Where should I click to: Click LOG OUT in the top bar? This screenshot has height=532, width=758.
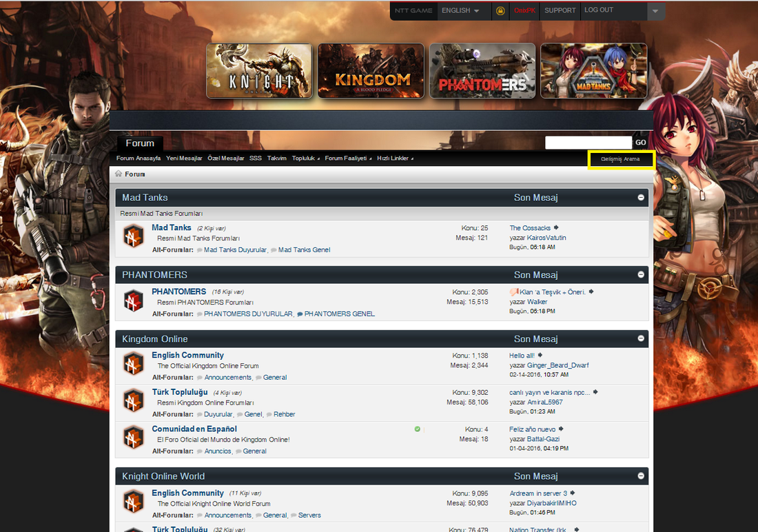point(598,10)
